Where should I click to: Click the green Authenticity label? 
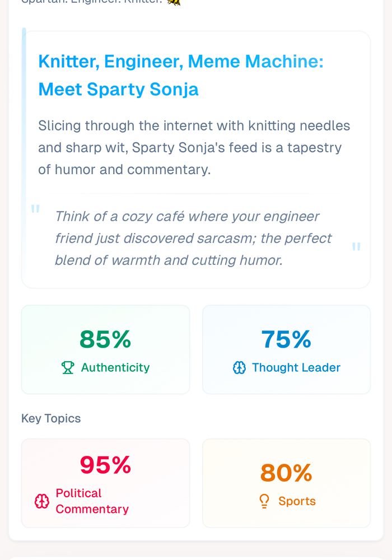pos(115,368)
